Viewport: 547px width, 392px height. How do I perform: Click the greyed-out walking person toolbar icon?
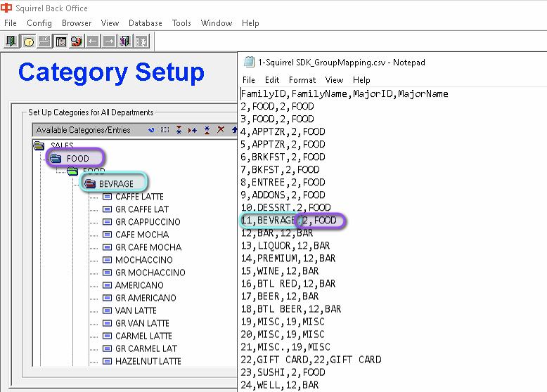coord(141,41)
